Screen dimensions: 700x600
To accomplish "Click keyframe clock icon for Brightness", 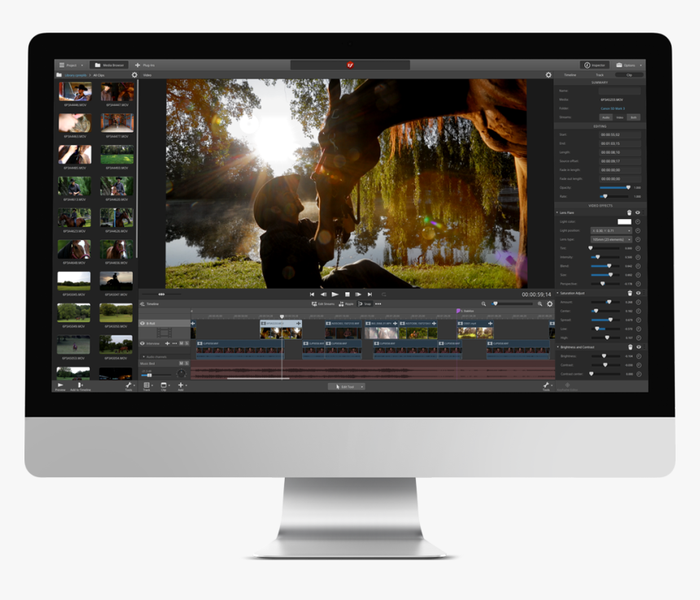I will pos(639,356).
